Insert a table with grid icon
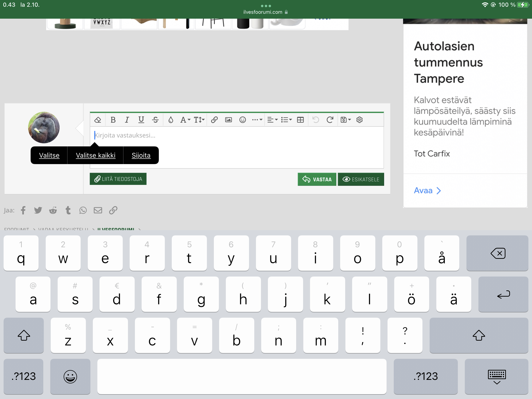Screen dimensions: 532x399 point(300,120)
